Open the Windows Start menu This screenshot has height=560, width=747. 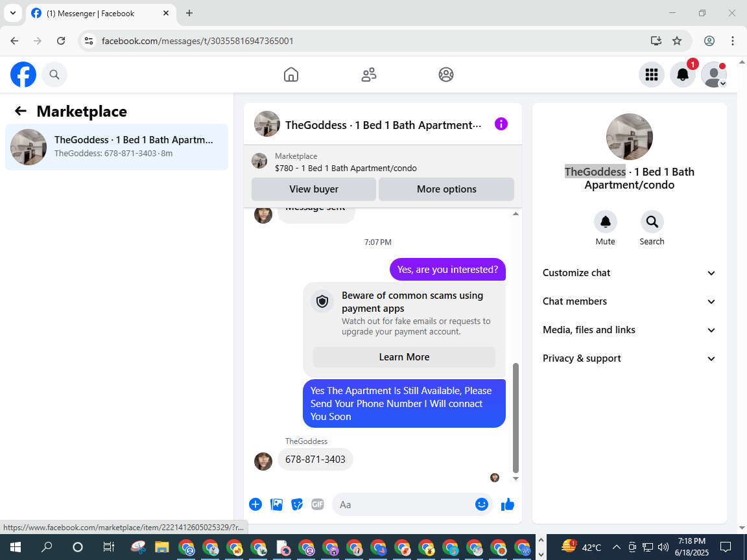click(x=16, y=546)
